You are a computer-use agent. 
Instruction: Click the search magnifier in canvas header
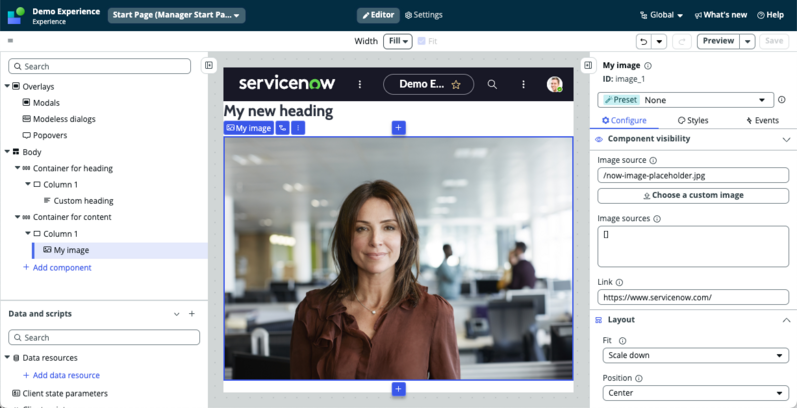(492, 84)
